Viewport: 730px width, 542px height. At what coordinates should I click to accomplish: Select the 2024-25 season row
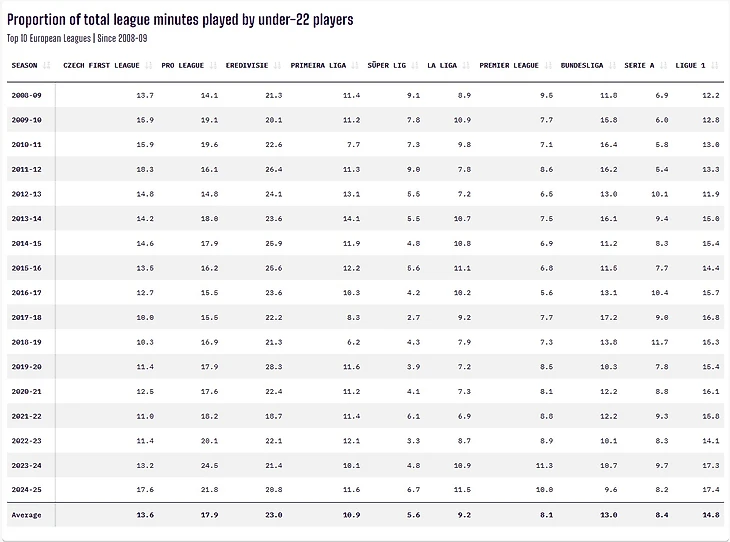[x=365, y=490]
